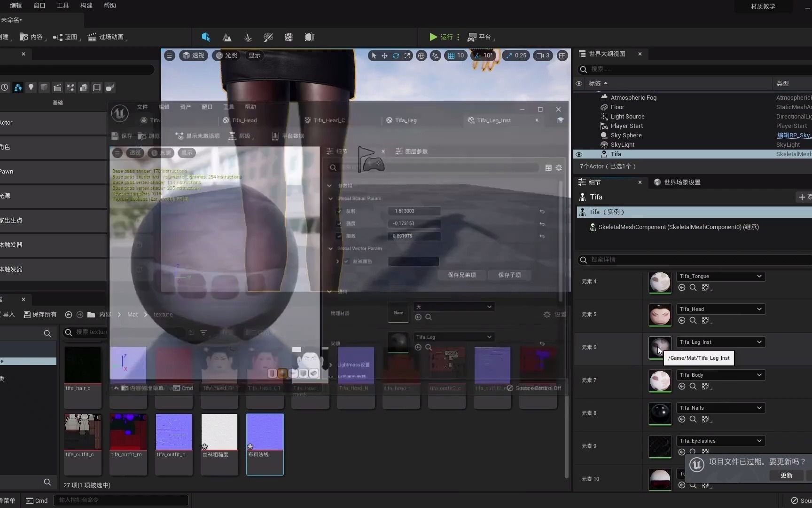Screen dimensions: 812x508
Task: Open the Tifa_Nails material dropdown
Action: [721, 408]
